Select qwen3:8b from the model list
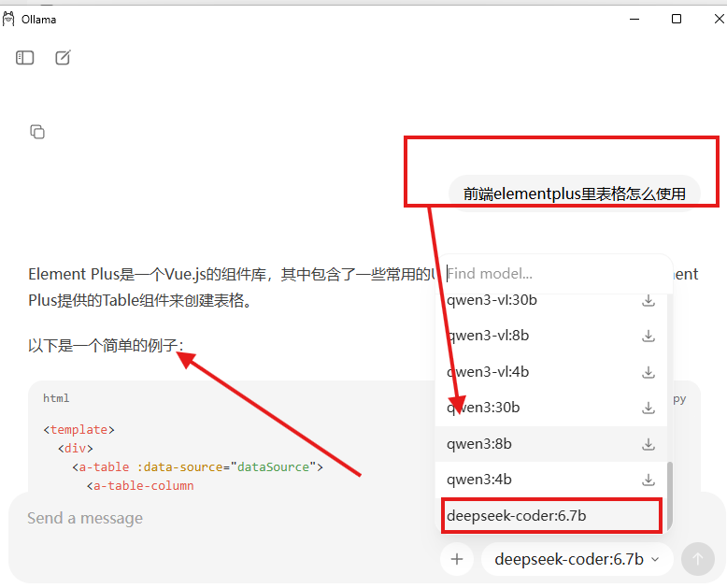 click(x=551, y=444)
